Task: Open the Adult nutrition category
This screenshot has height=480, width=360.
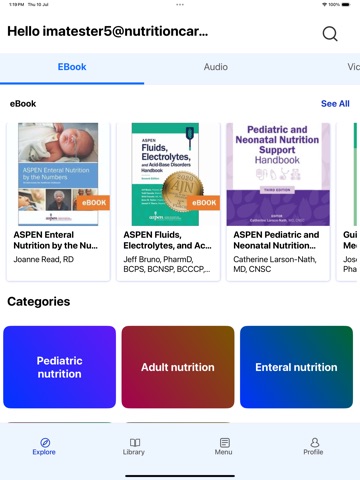Action: pos(178,367)
